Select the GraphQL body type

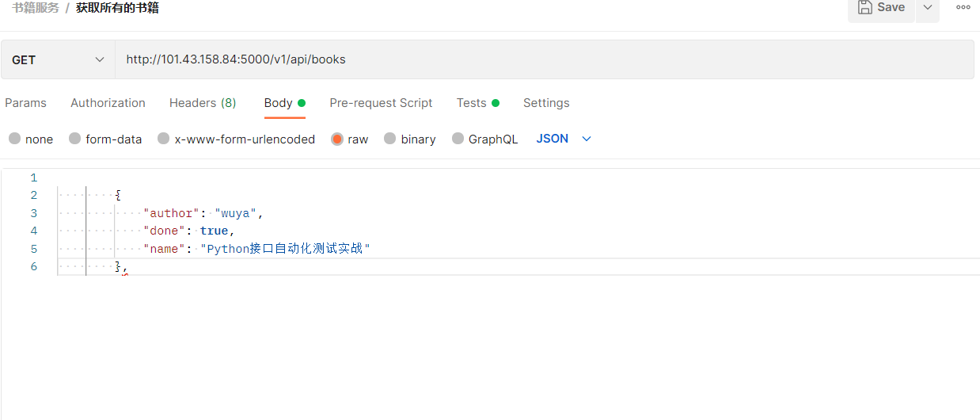(x=458, y=139)
